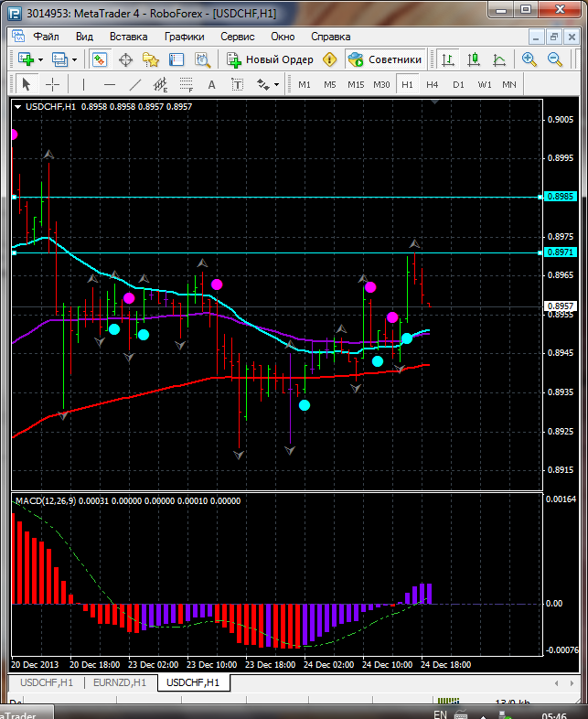Open the EURNZD,H1 chart tab
The height and width of the screenshot is (719, 588).
(x=120, y=682)
